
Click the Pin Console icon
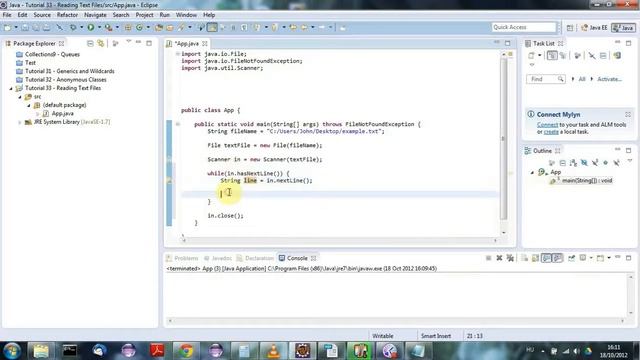tap(571, 258)
